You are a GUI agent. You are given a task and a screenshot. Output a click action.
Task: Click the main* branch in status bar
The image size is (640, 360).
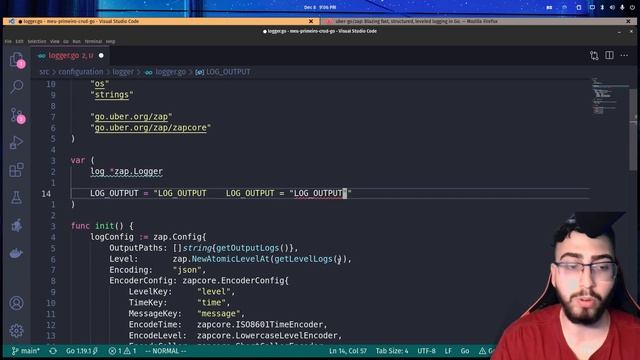pyautogui.click(x=26, y=351)
